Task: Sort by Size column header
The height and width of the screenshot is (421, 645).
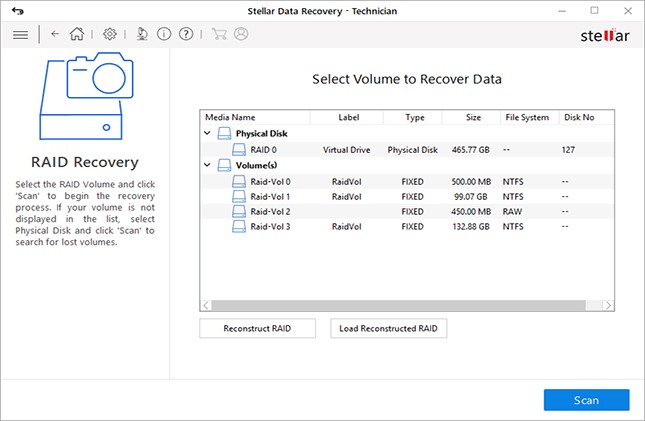Action: click(471, 117)
